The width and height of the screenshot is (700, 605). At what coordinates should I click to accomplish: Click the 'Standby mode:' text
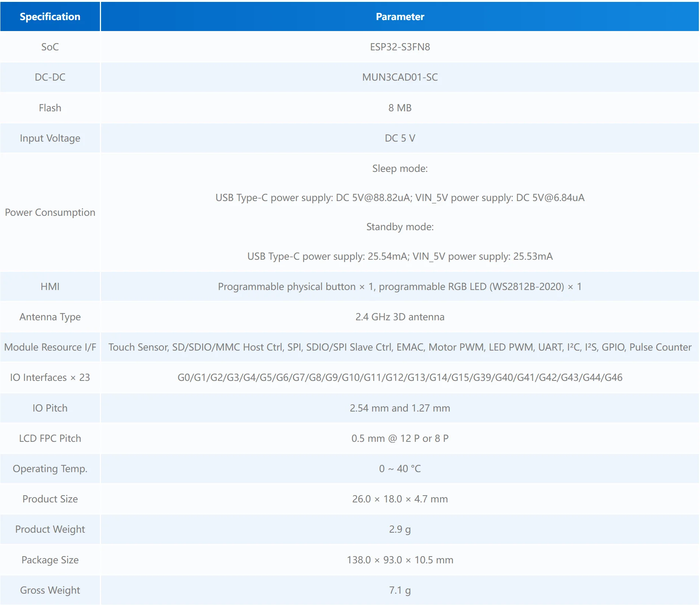coord(400,227)
